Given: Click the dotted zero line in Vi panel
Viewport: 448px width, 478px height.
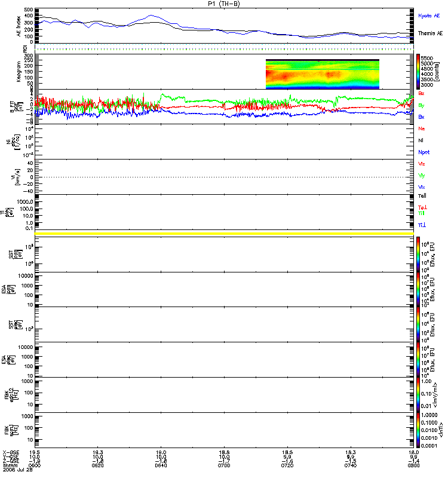Looking at the screenshot, I should click(224, 177).
